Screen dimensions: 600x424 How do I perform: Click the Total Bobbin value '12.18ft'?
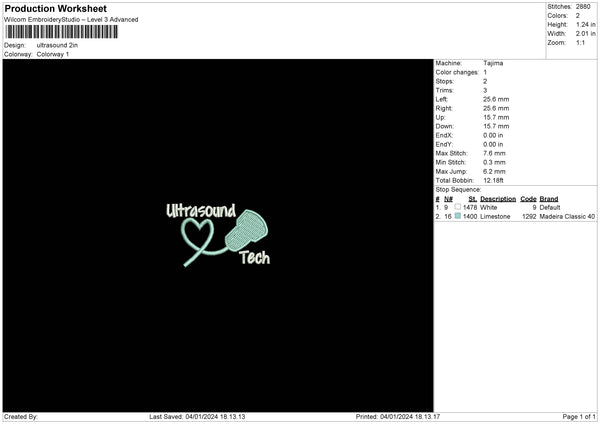pos(494,181)
